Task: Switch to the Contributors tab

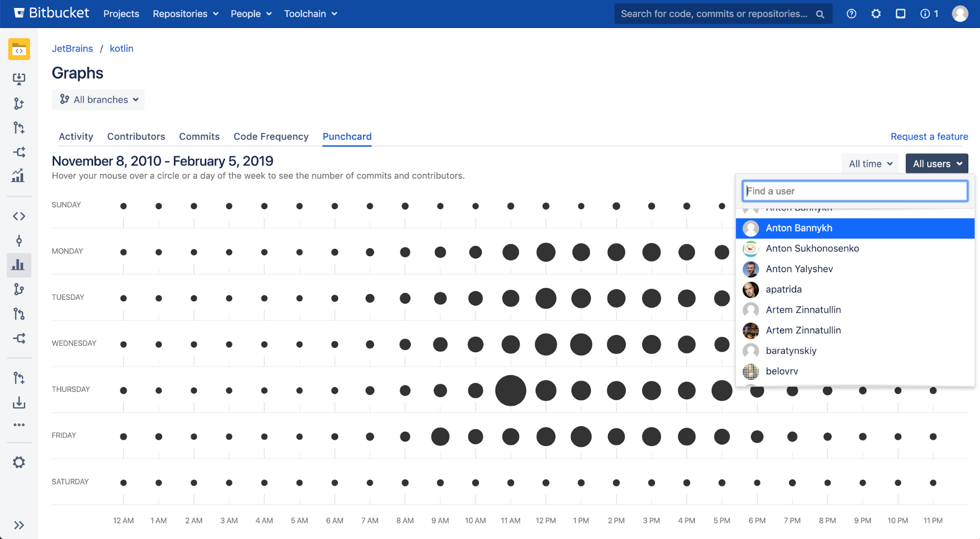Action: [136, 136]
